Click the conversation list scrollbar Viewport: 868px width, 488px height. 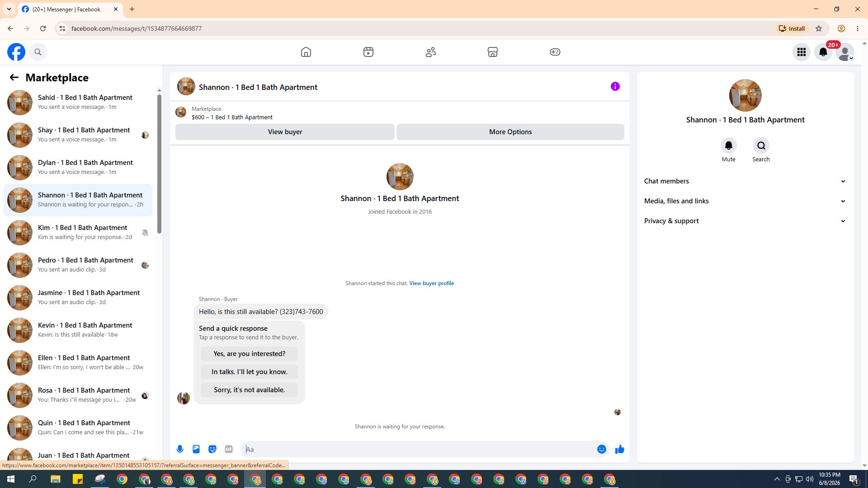[159, 165]
